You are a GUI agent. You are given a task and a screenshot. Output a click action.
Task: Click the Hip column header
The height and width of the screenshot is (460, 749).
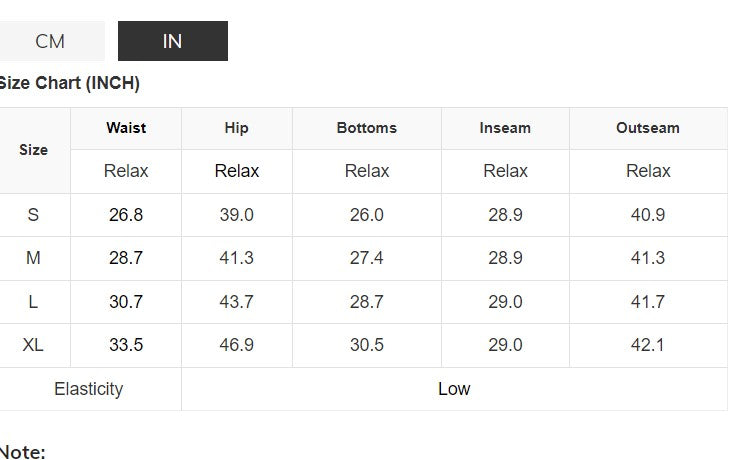click(x=237, y=128)
